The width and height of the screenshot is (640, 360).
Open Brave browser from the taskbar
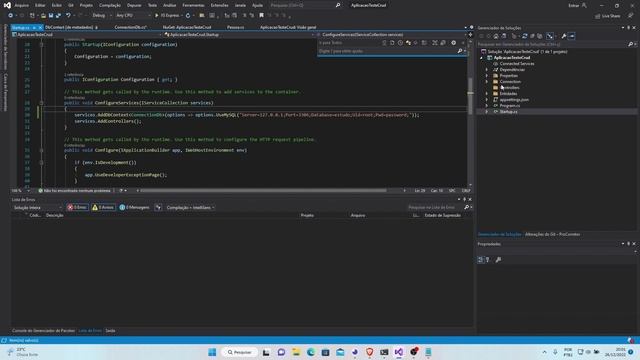[x=369, y=352]
